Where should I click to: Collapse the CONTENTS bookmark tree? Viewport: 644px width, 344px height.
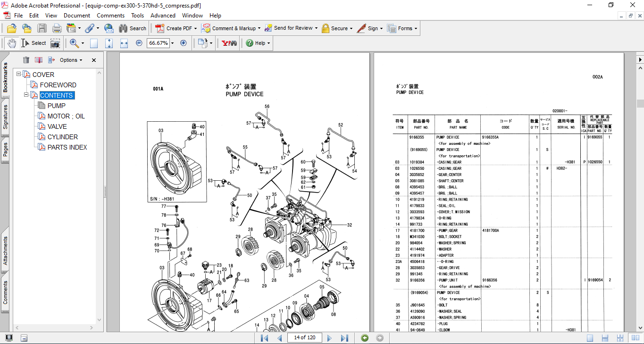(26, 95)
